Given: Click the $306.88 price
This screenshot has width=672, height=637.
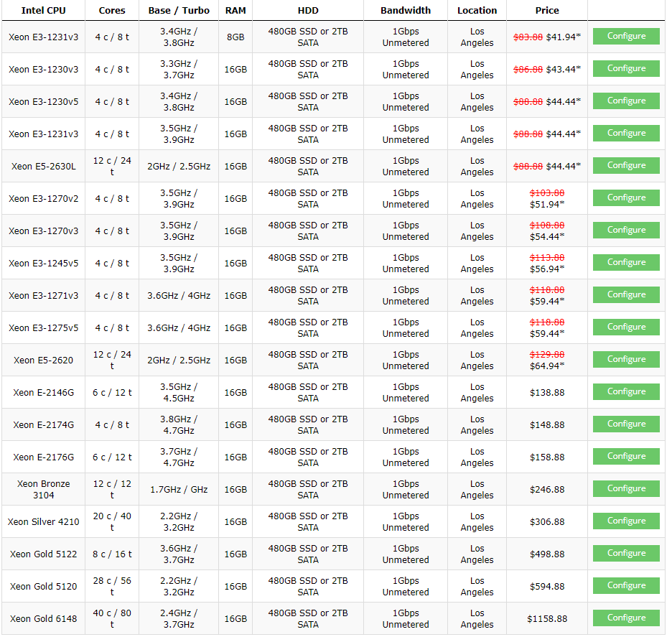Looking at the screenshot, I should click(547, 521).
